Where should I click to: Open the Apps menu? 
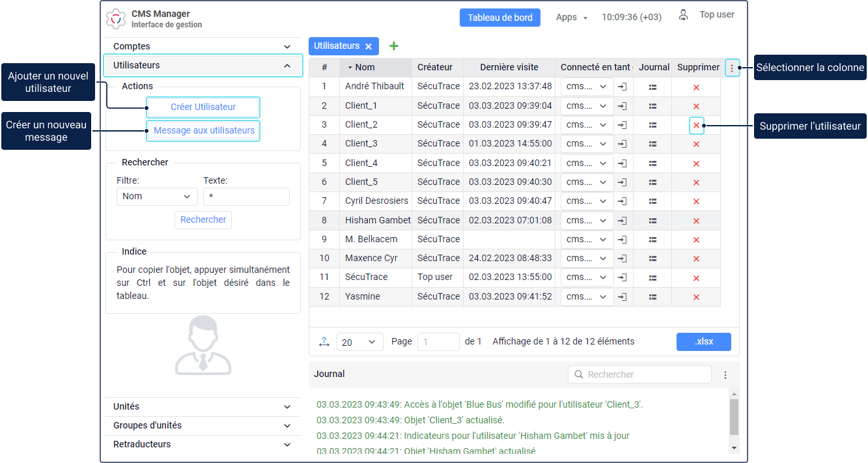tap(571, 18)
